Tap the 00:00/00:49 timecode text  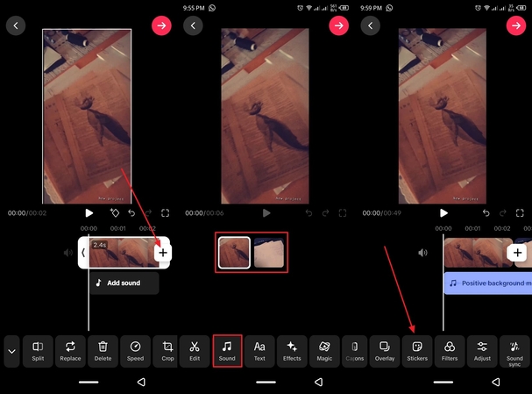[x=382, y=213]
